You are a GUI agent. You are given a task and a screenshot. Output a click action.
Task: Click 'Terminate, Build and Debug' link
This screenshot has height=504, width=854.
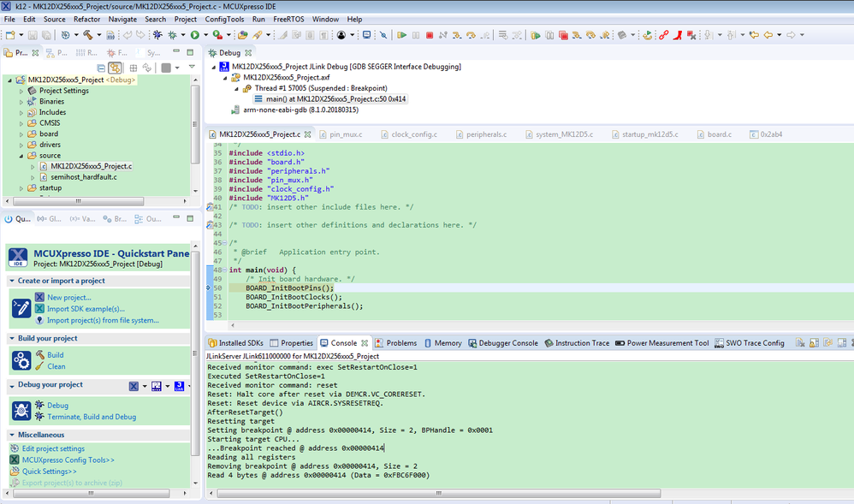click(92, 417)
